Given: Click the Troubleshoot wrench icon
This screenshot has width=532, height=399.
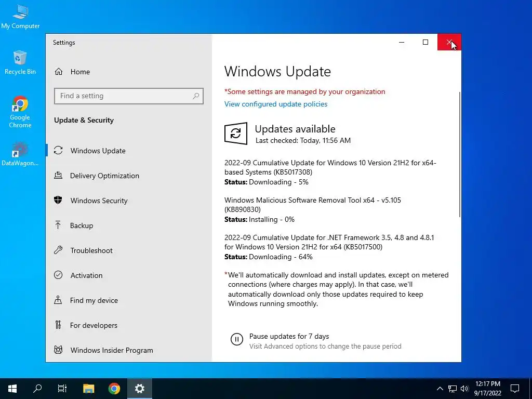Looking at the screenshot, I should [58, 250].
